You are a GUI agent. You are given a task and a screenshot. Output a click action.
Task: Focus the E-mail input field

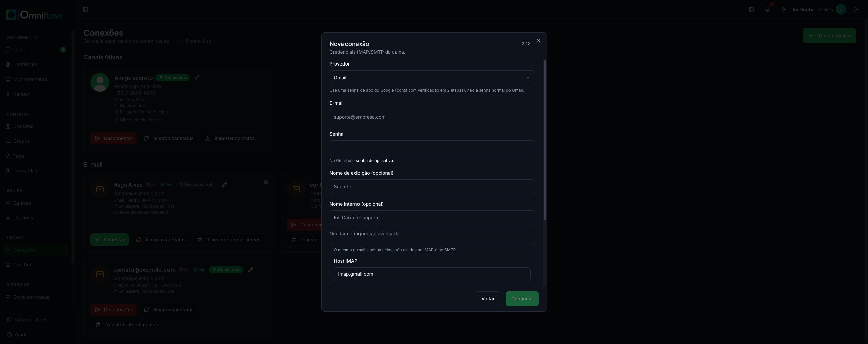point(432,117)
